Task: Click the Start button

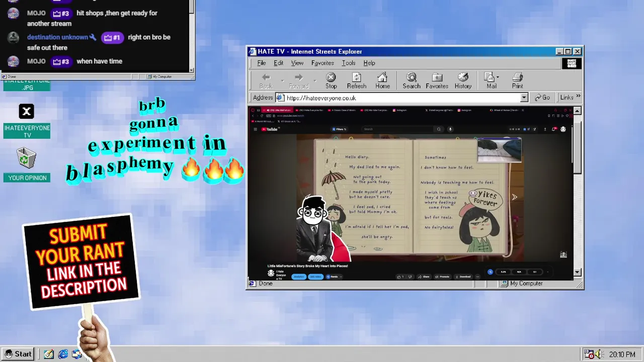Action: 18,354
